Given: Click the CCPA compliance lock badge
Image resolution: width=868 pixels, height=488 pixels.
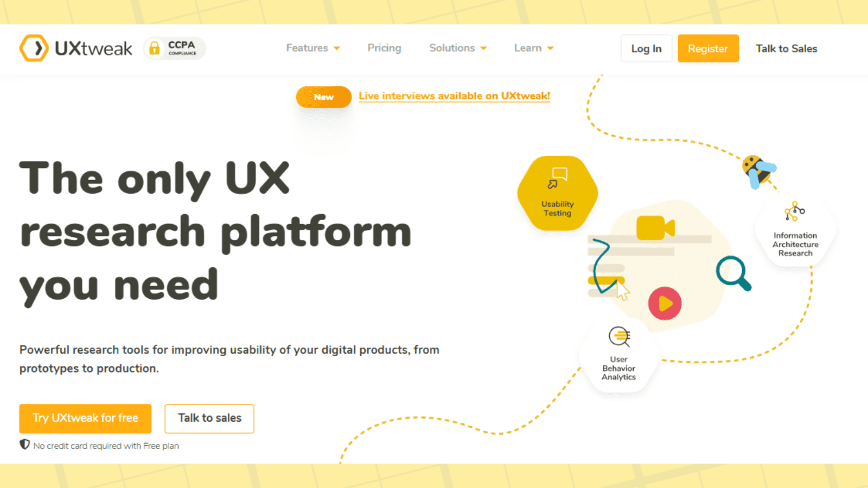Looking at the screenshot, I should [x=175, y=48].
